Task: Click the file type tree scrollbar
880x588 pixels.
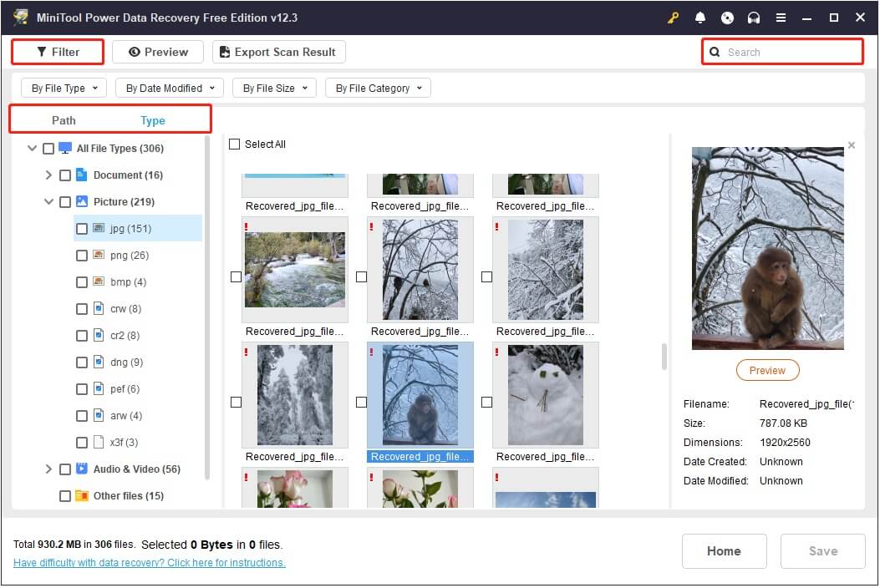Action: pos(207,307)
